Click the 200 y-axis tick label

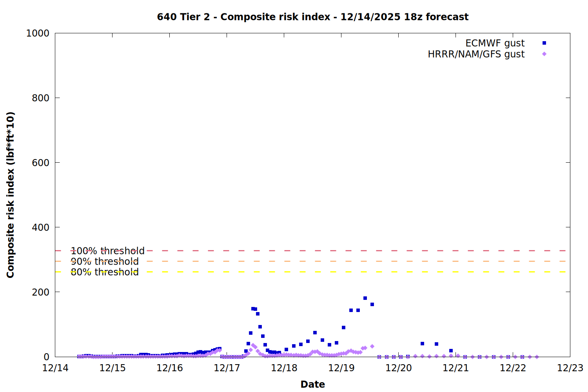(x=40, y=292)
